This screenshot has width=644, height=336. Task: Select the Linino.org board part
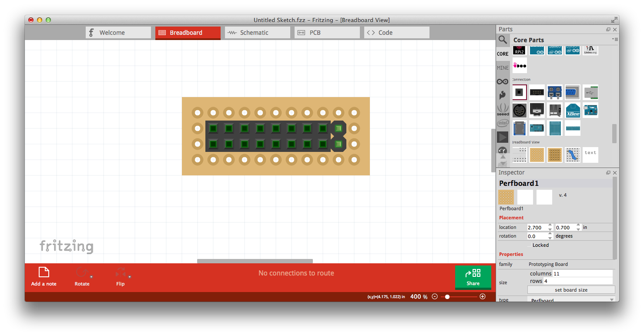590,50
